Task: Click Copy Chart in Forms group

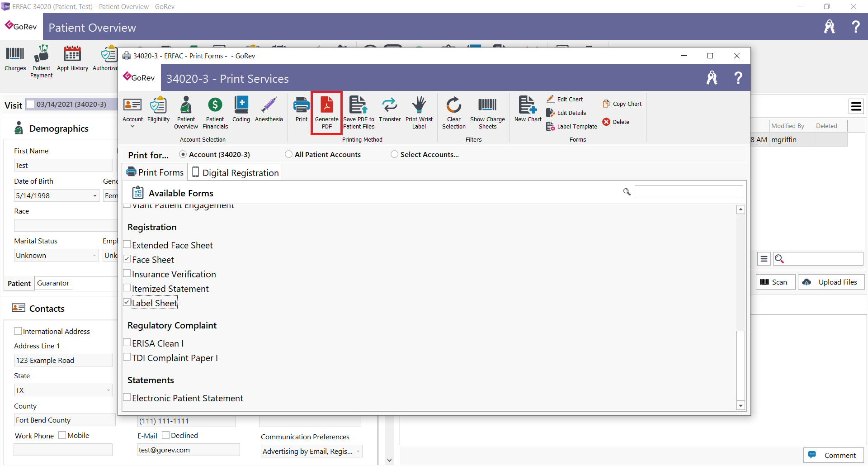Action: (622, 104)
